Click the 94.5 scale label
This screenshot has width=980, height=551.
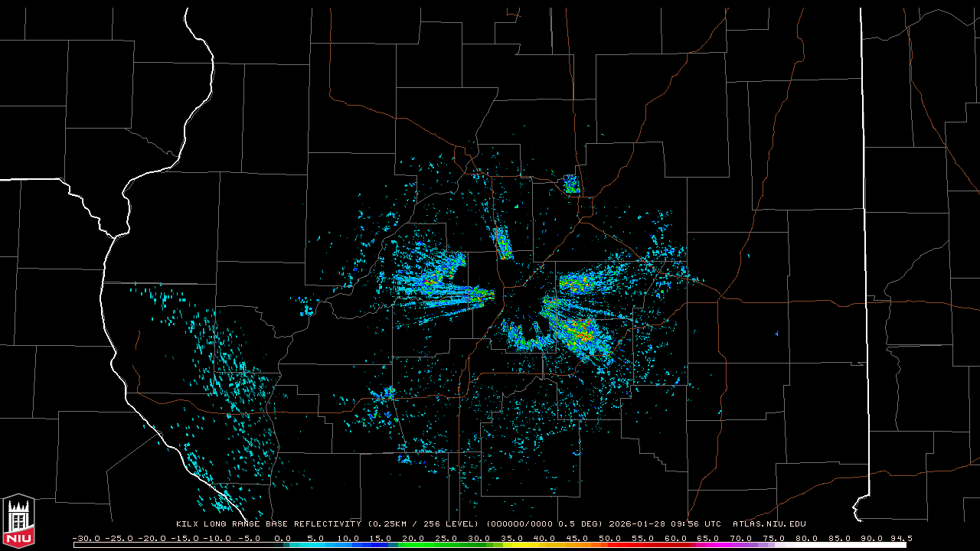[x=900, y=538]
